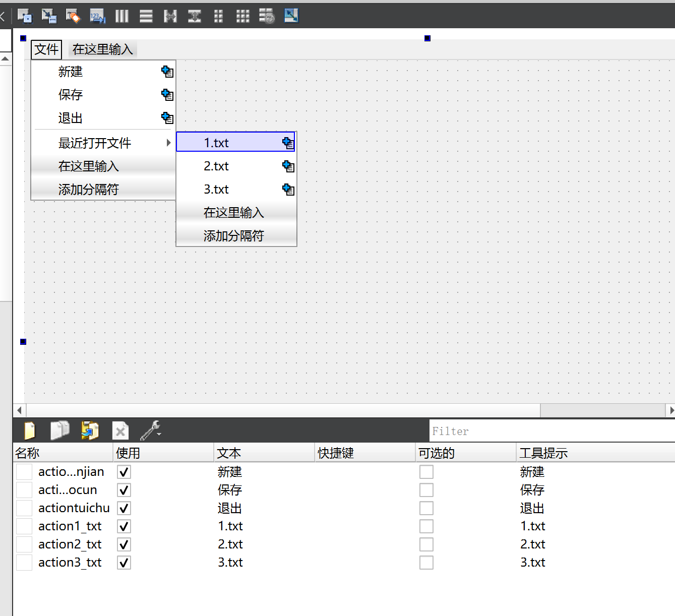Click menu bar 在这里输入 placeholder
The height and width of the screenshot is (616, 675).
click(103, 49)
